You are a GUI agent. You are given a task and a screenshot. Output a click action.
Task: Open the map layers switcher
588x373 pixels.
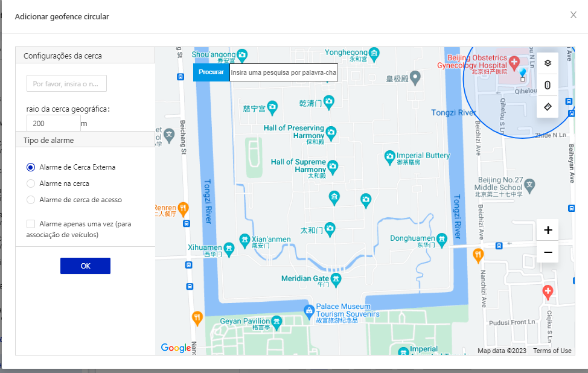point(548,63)
